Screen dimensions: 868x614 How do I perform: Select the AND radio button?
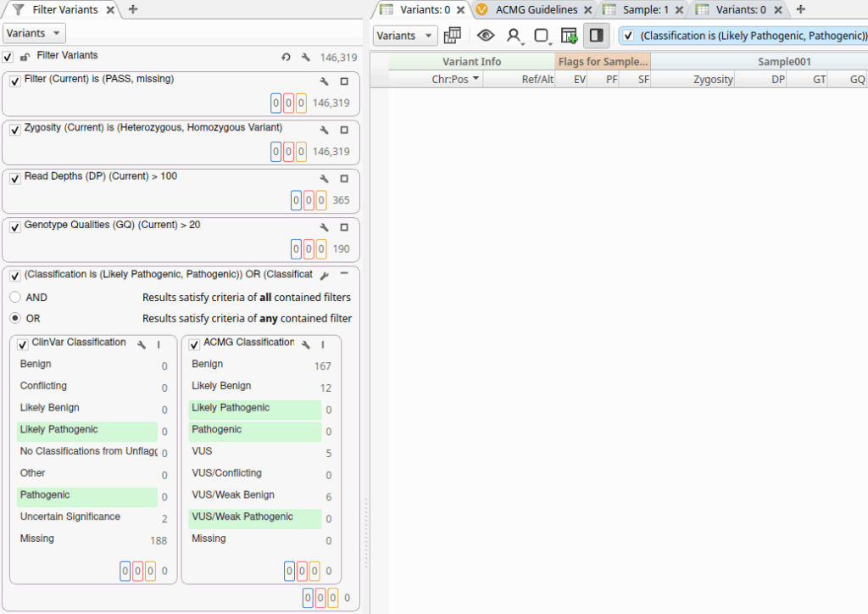[15, 298]
